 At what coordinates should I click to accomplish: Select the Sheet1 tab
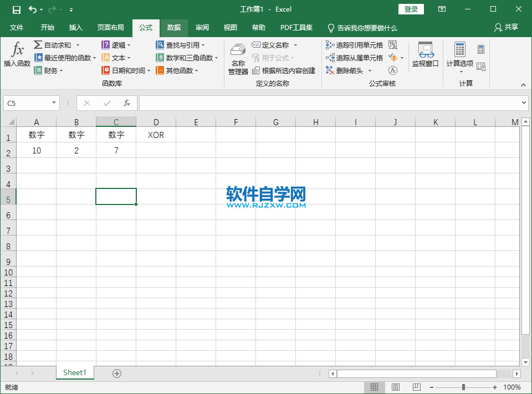click(x=75, y=372)
